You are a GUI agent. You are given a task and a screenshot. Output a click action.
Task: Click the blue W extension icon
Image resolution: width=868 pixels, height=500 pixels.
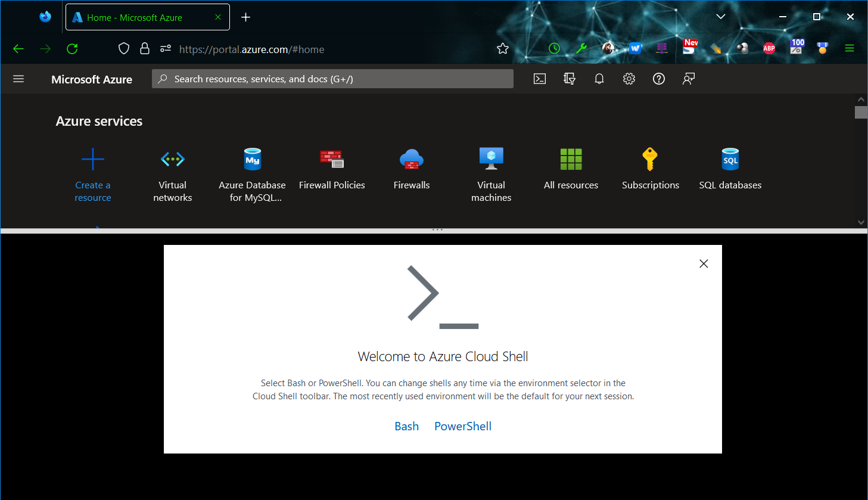point(635,49)
